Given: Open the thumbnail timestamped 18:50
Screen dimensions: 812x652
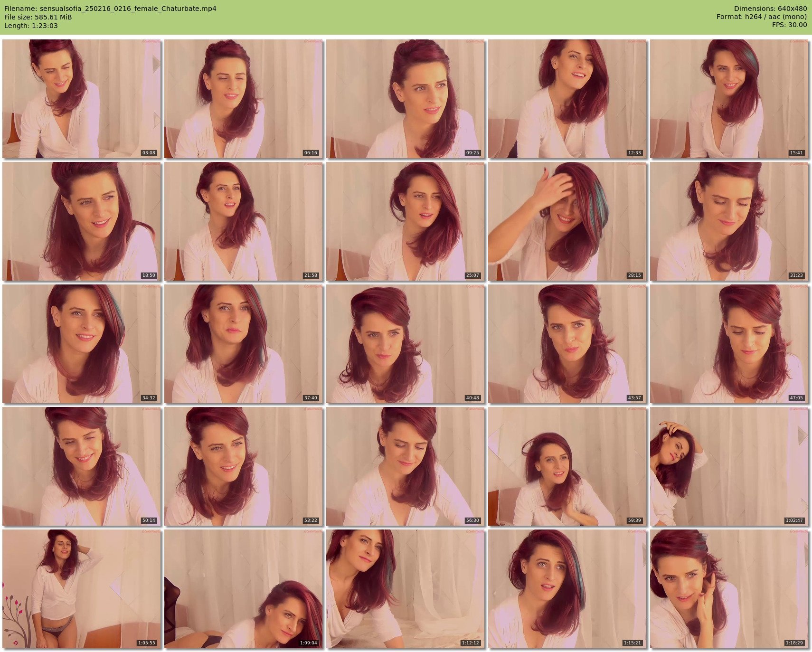Looking at the screenshot, I should click(x=82, y=221).
